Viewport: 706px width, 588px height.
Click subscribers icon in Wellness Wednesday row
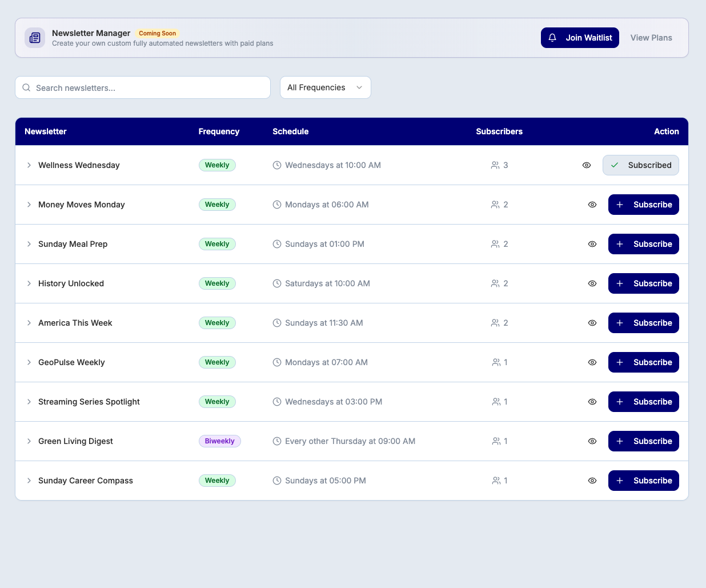495,165
